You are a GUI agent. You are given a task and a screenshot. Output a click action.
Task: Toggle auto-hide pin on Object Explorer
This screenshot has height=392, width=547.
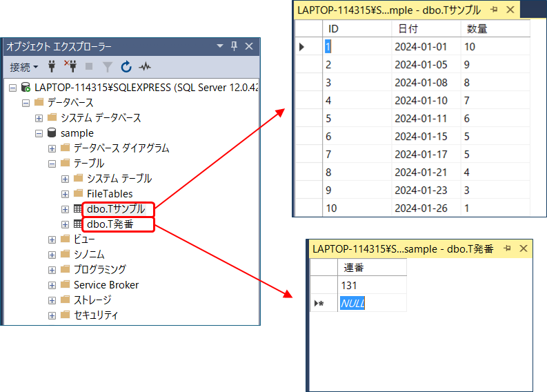tap(234, 46)
